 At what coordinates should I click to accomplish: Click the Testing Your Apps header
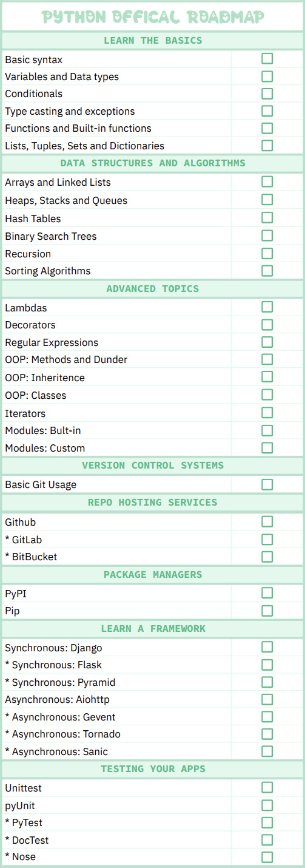(x=153, y=768)
